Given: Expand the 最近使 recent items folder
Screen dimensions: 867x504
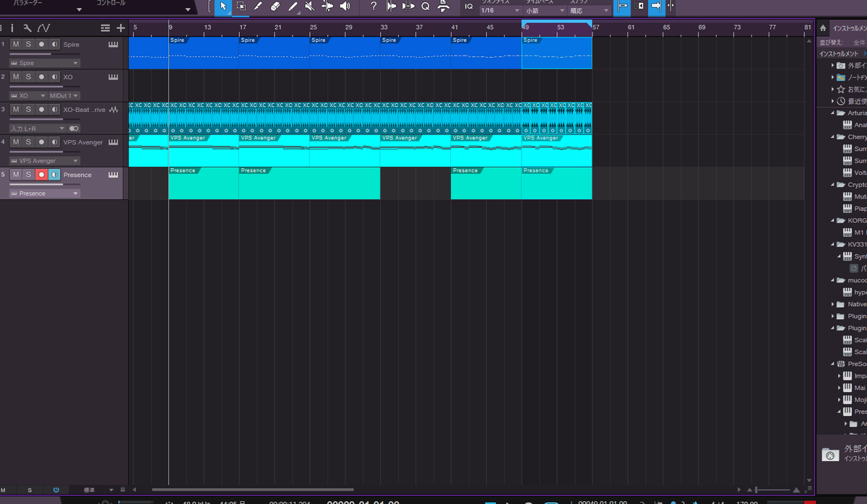Looking at the screenshot, I should [x=832, y=101].
